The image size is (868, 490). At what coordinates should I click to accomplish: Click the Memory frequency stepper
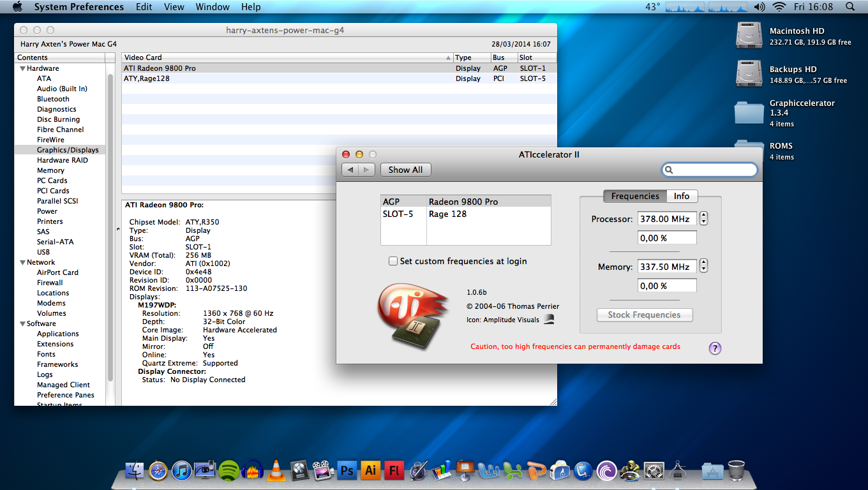tap(703, 266)
